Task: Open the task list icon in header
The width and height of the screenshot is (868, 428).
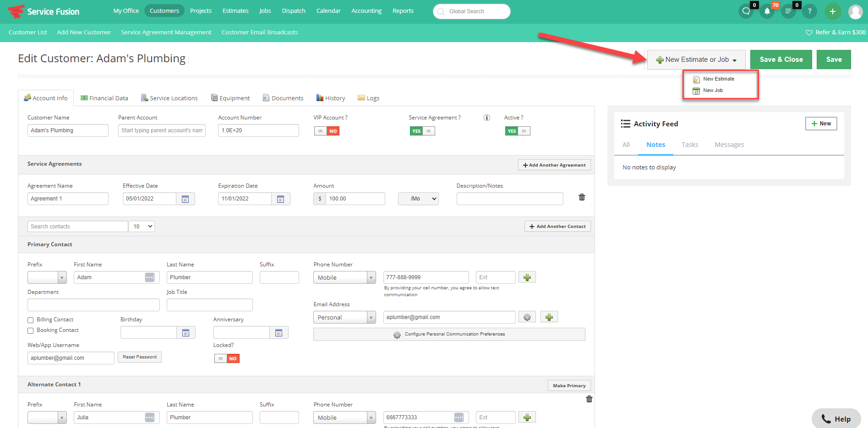Action: click(x=788, y=11)
